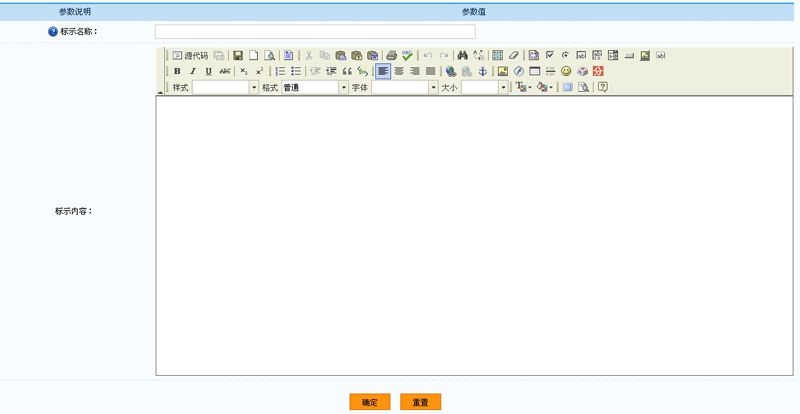Remove hyperlink icon
The image size is (800, 414).
(466, 71)
